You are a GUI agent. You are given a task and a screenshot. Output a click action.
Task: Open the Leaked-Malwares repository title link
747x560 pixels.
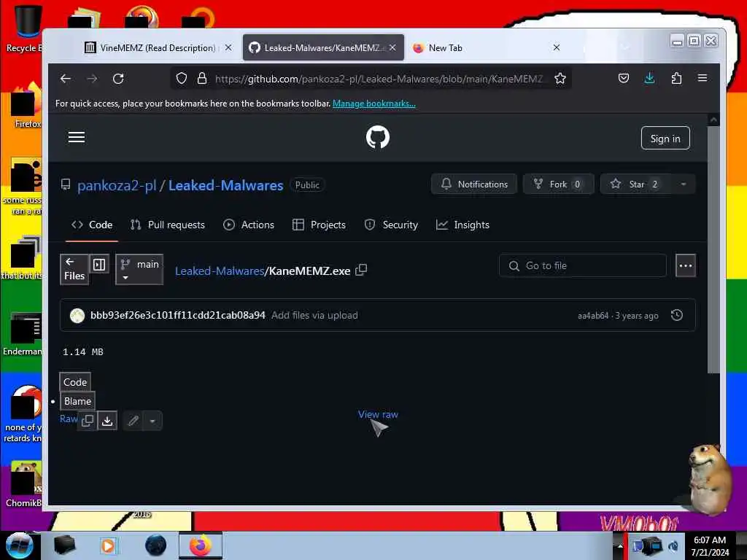[x=226, y=185]
